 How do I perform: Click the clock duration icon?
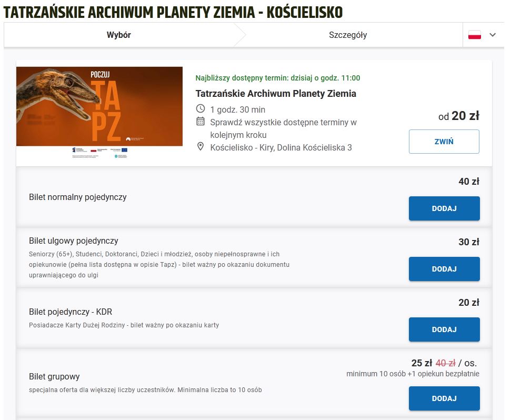point(200,109)
